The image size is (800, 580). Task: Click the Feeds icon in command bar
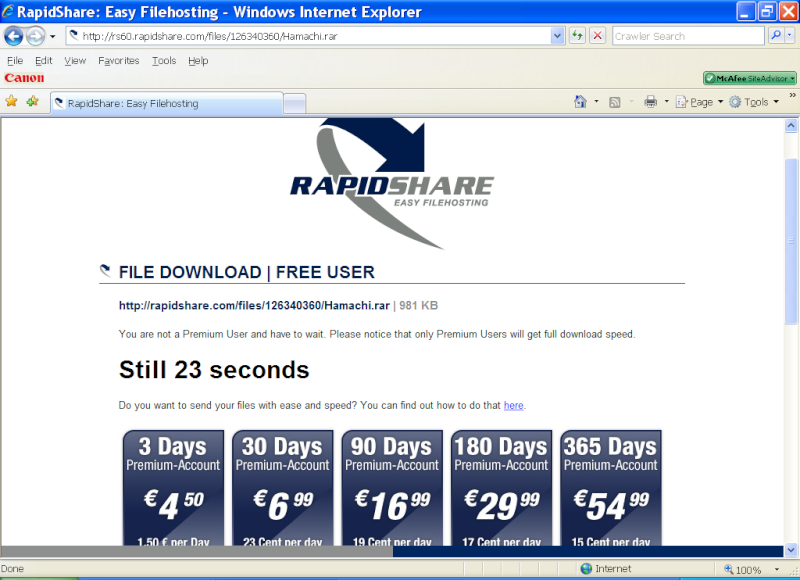pyautogui.click(x=615, y=102)
